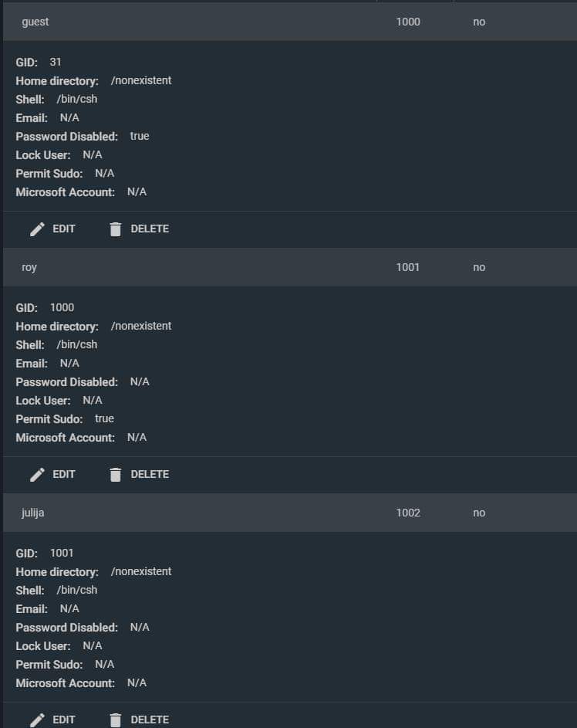Click the pencil edit icon for roy
The height and width of the screenshot is (728, 577).
coord(37,475)
